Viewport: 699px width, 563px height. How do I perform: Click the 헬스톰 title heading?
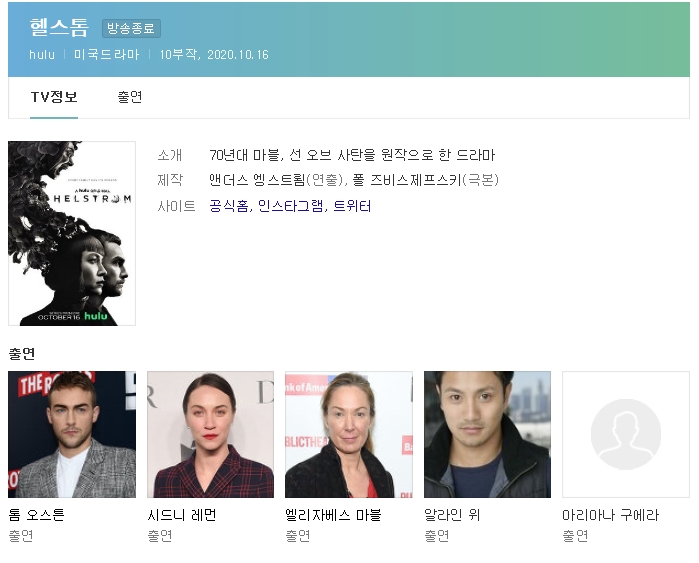click(x=59, y=28)
